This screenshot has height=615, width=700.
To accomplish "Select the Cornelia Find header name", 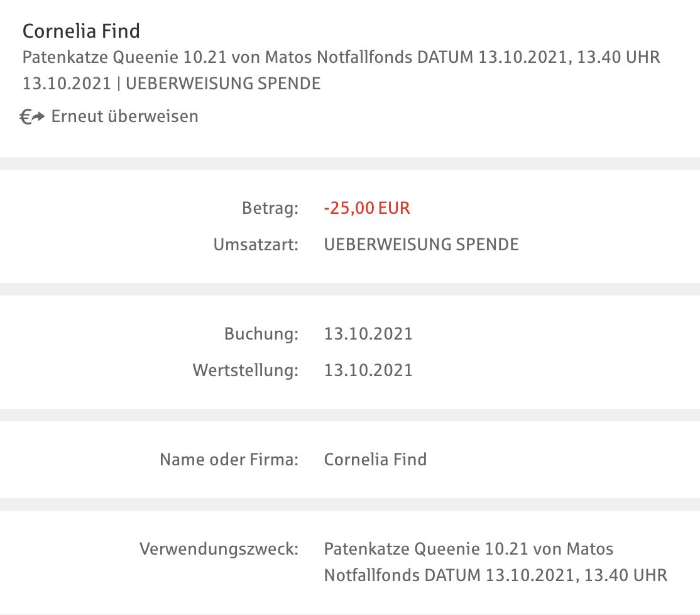I will [x=81, y=31].
